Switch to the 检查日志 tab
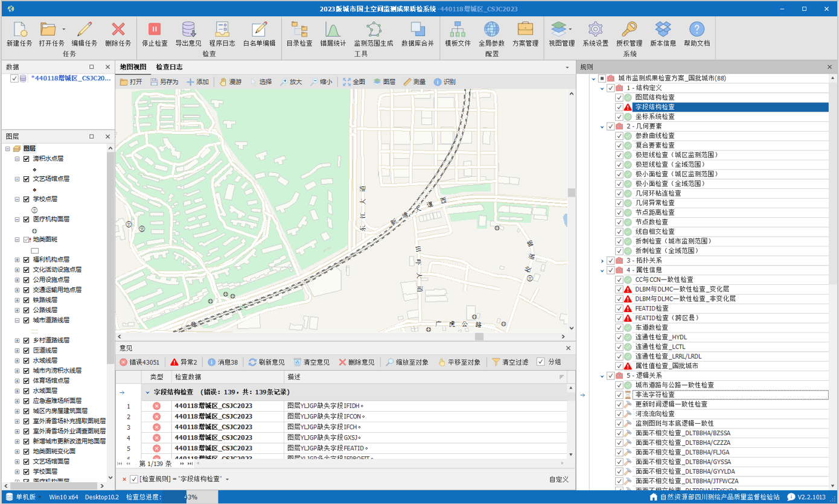Screen dimensions: 839x504 (x=169, y=67)
